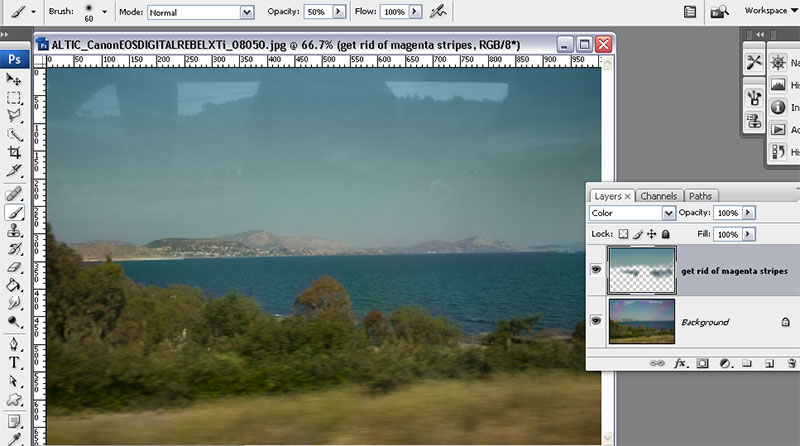Select the Quick Selection wand tool
This screenshot has width=800, height=446.
14,135
